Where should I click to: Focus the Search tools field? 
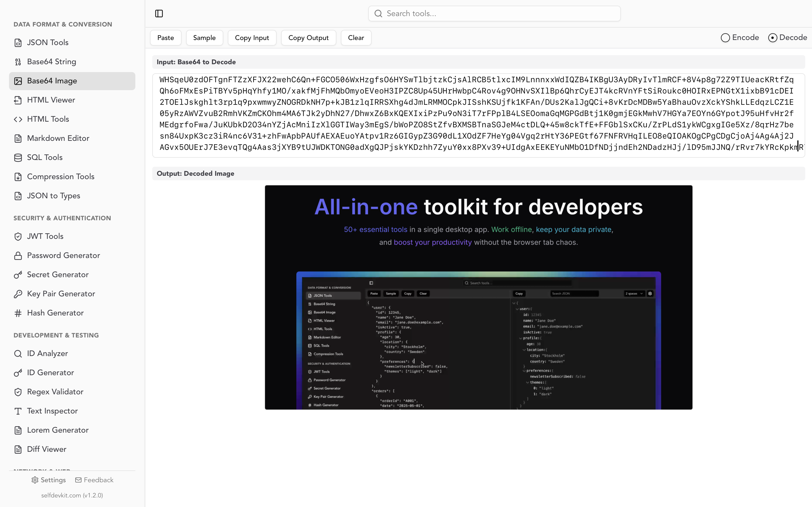coord(494,14)
